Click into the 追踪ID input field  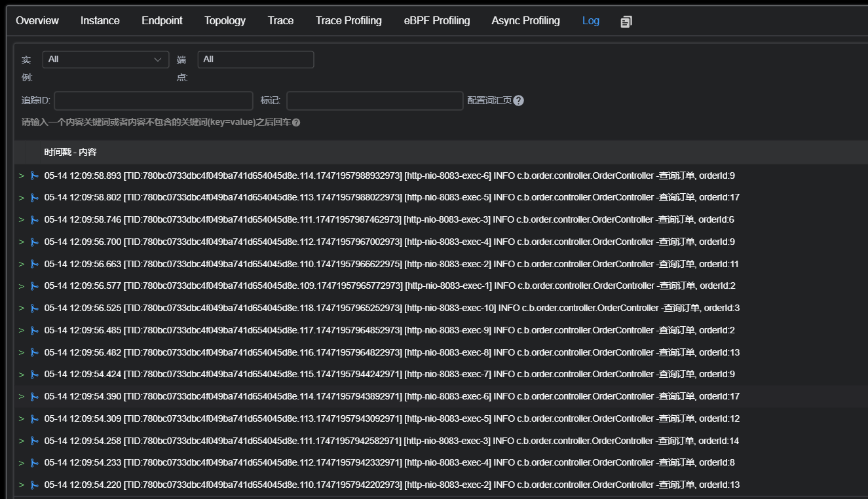[x=153, y=101]
